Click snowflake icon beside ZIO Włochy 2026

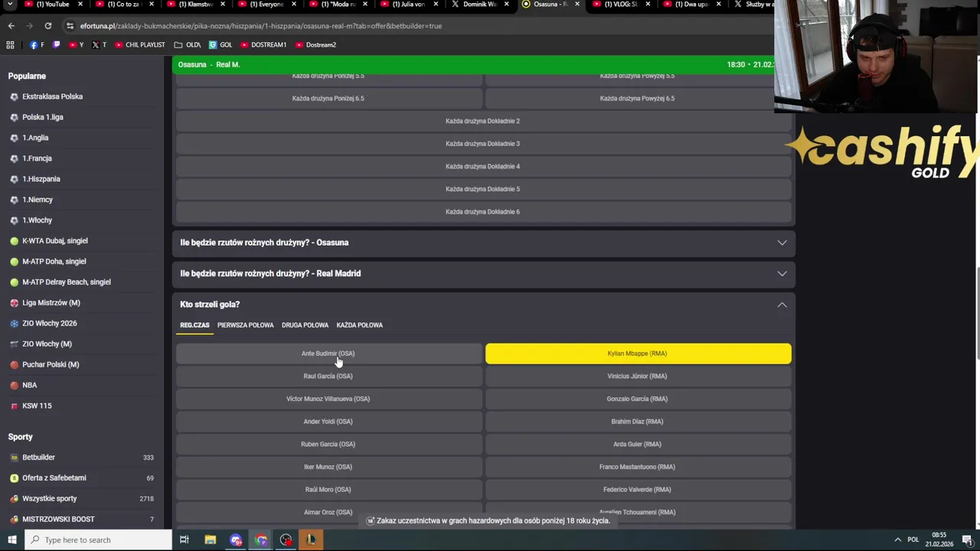tap(14, 324)
